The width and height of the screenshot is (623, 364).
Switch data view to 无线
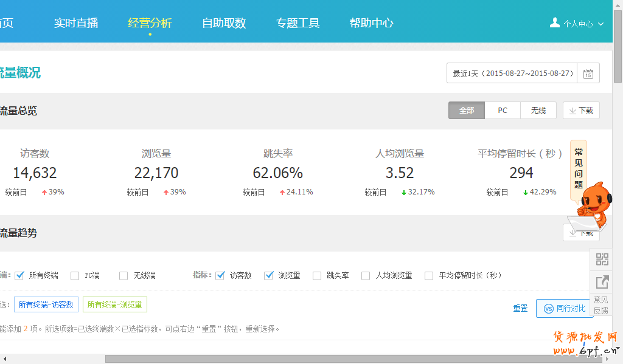(x=538, y=110)
